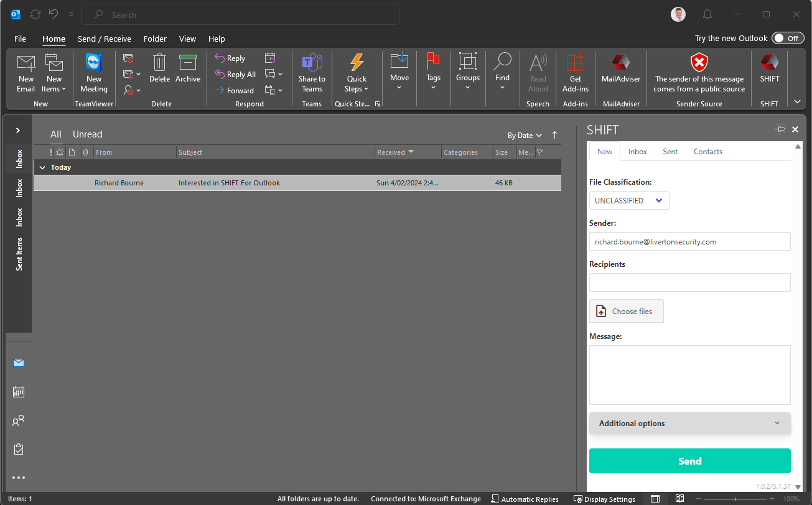The image size is (812, 505).
Task: Select the Sent Items folder
Action: (19, 254)
